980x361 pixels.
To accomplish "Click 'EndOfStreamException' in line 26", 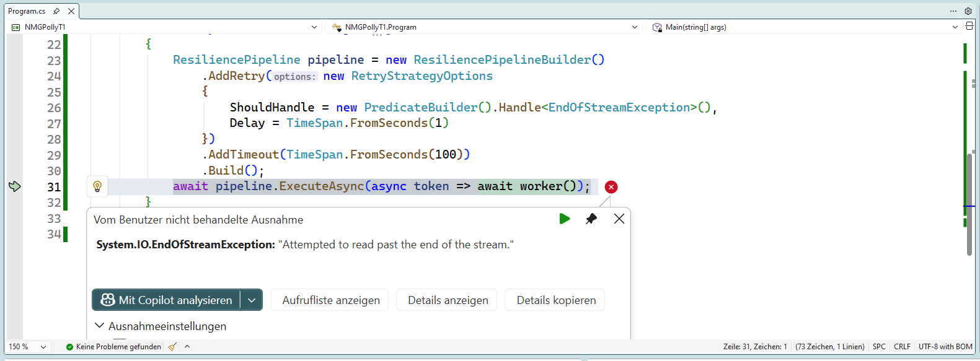I will coord(619,107).
